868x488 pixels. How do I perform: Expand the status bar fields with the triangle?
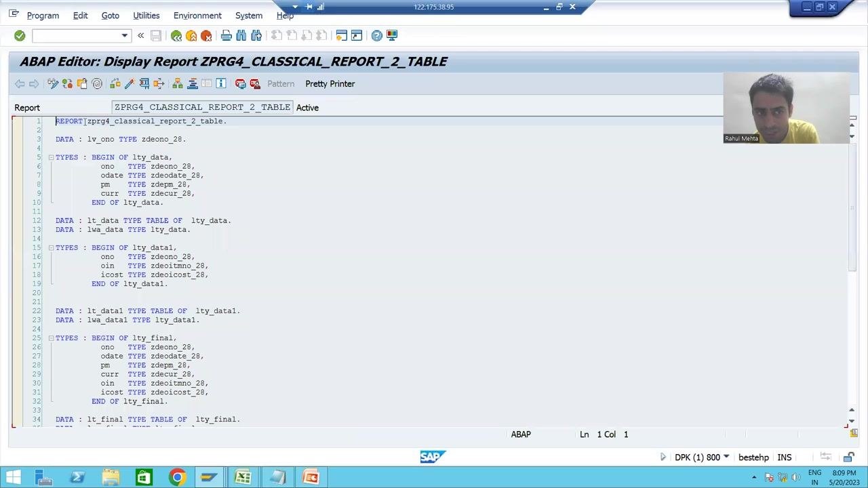pos(663,457)
